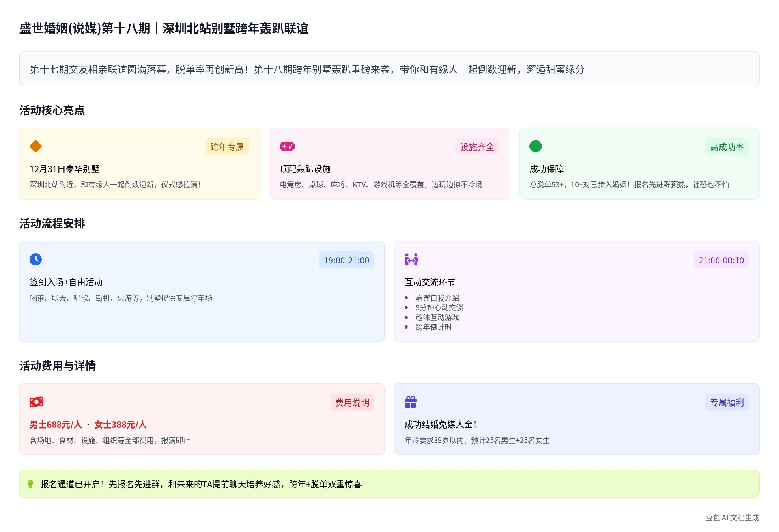Click the blue clock icon
Screen dimensions: 779x532
point(36,259)
